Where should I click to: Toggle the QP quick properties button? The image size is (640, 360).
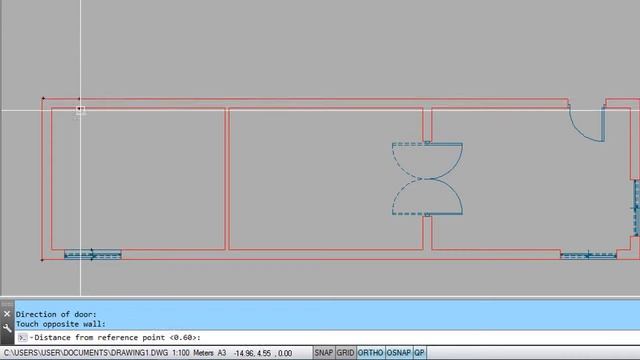pyautogui.click(x=420, y=353)
